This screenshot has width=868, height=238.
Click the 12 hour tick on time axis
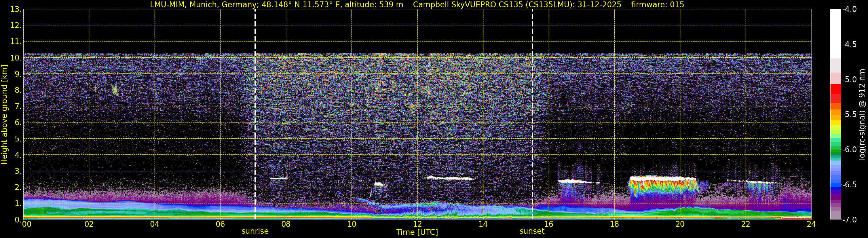tap(417, 224)
